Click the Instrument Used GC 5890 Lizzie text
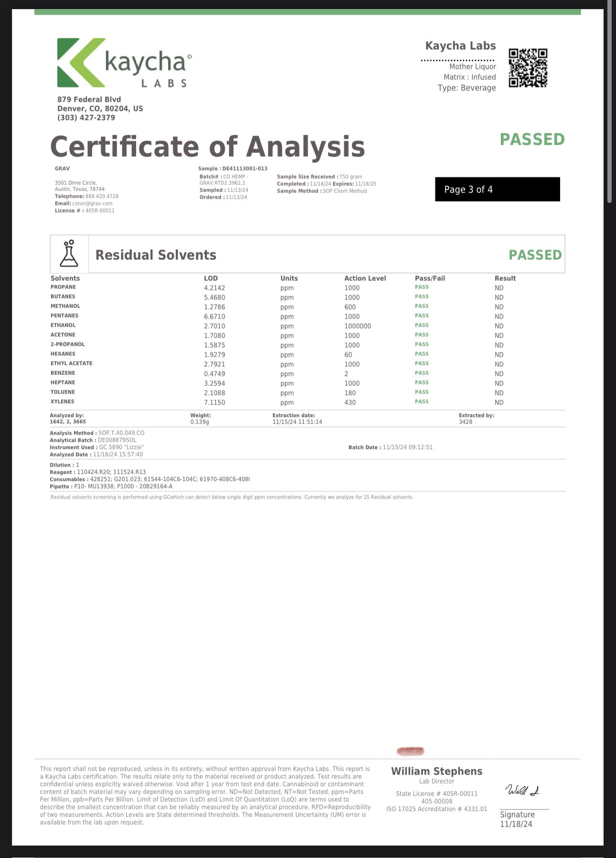Screen dimensions: 616x858 coord(97,447)
